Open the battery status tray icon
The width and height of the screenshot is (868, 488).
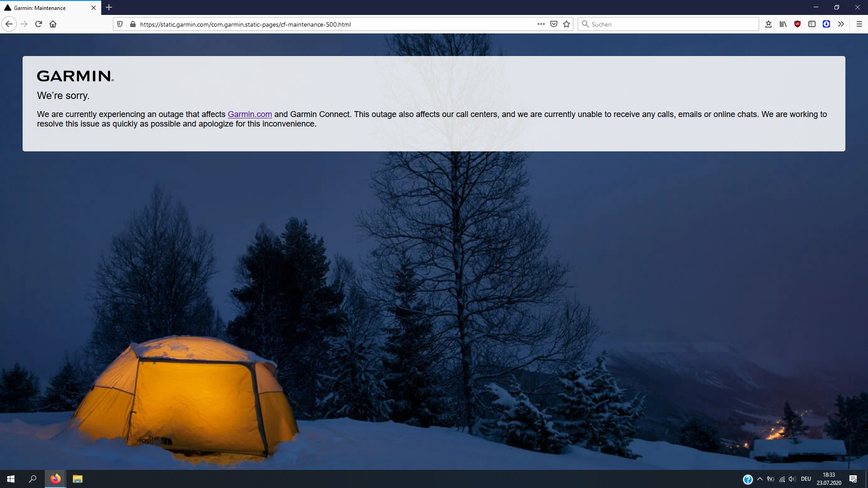(771, 479)
